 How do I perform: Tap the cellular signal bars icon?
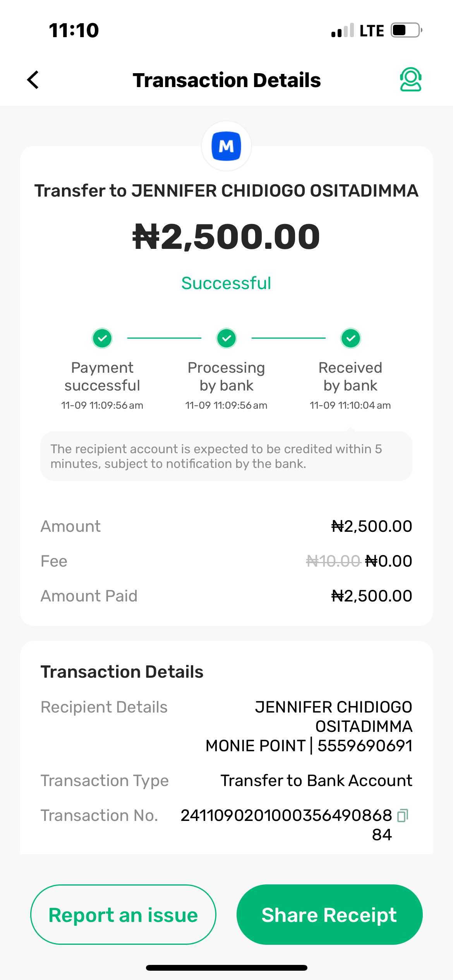[343, 30]
